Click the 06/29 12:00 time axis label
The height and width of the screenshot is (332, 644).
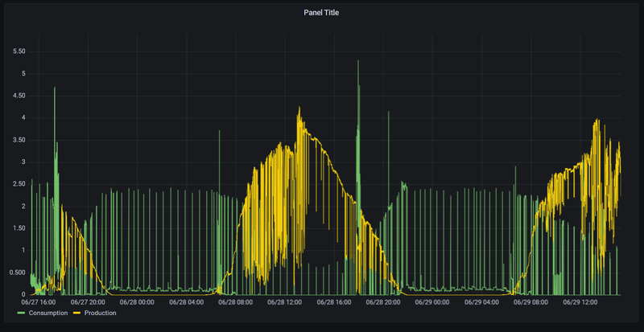pyautogui.click(x=580, y=302)
